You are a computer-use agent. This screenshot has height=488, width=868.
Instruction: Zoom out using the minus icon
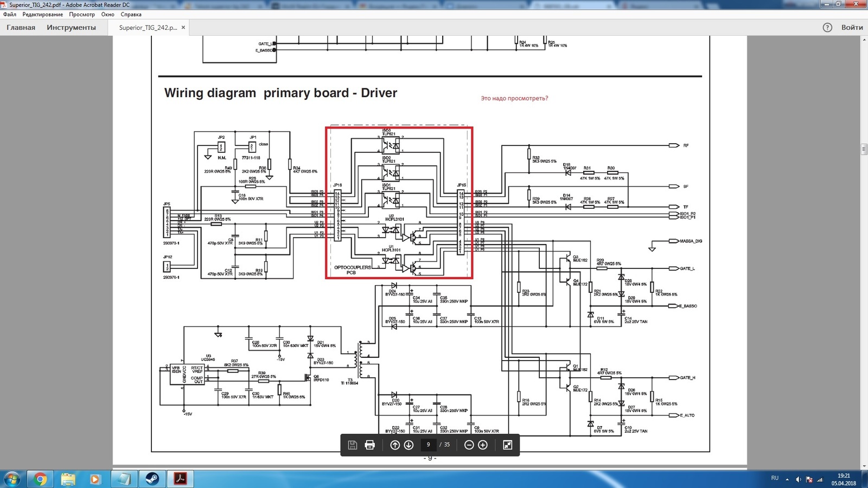click(x=469, y=445)
